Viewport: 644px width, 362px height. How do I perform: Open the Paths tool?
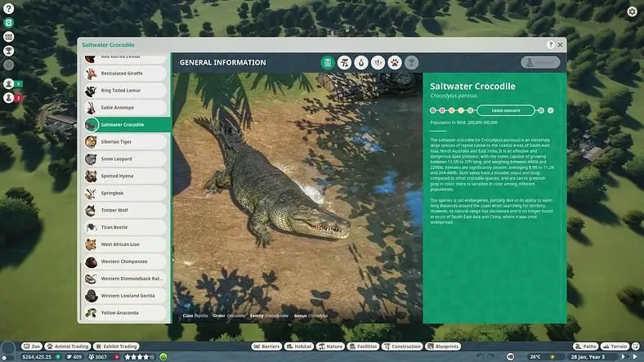(585, 346)
